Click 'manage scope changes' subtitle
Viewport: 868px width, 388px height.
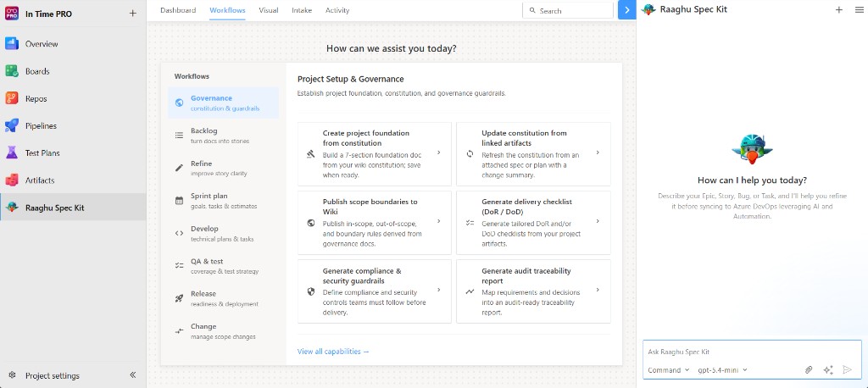pyautogui.click(x=223, y=336)
